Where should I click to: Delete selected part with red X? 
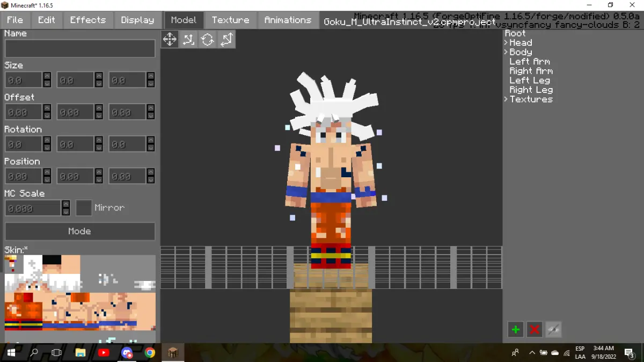coord(535,330)
